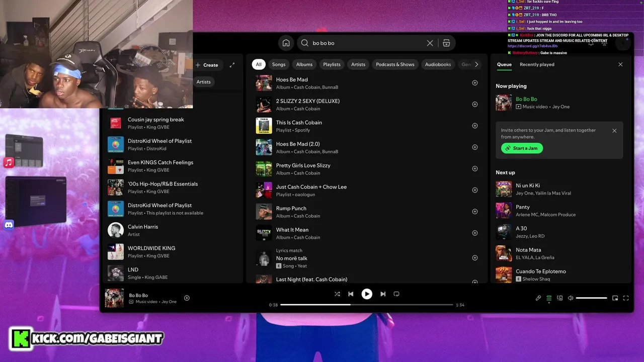Viewport: 644px width, 362px height.
Task: Toggle the Queue view button in player bar
Action: pos(549,298)
